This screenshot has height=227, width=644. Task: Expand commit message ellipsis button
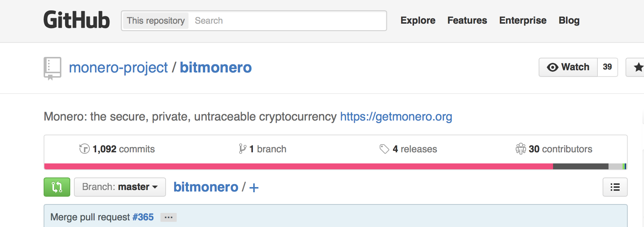pyautogui.click(x=169, y=217)
